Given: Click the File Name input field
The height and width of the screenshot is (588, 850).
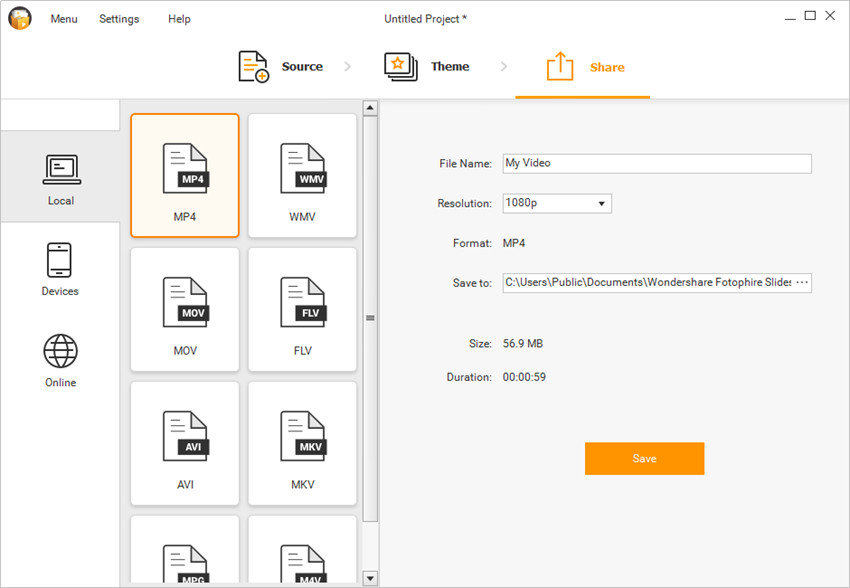Looking at the screenshot, I should [x=656, y=164].
